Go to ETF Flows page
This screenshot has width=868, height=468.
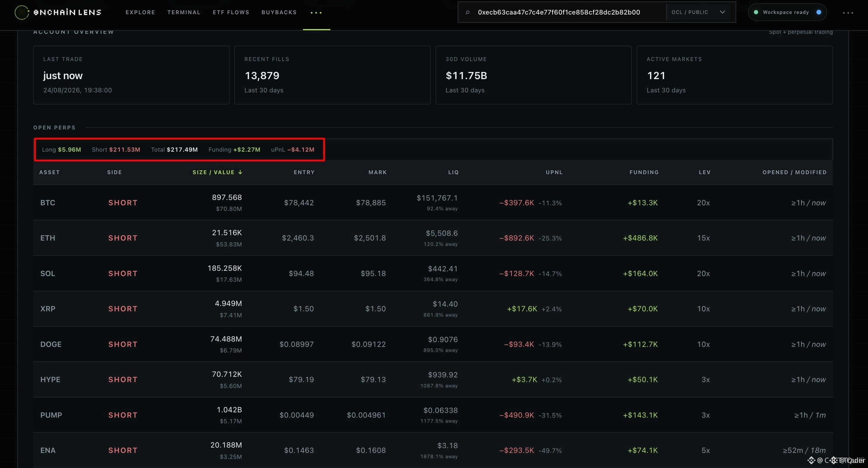(x=231, y=12)
